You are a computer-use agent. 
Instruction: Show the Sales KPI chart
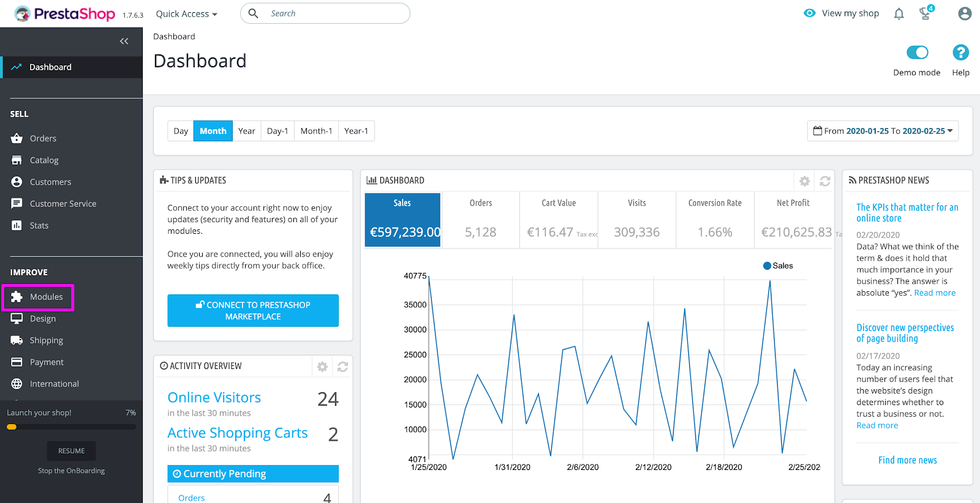click(x=402, y=220)
